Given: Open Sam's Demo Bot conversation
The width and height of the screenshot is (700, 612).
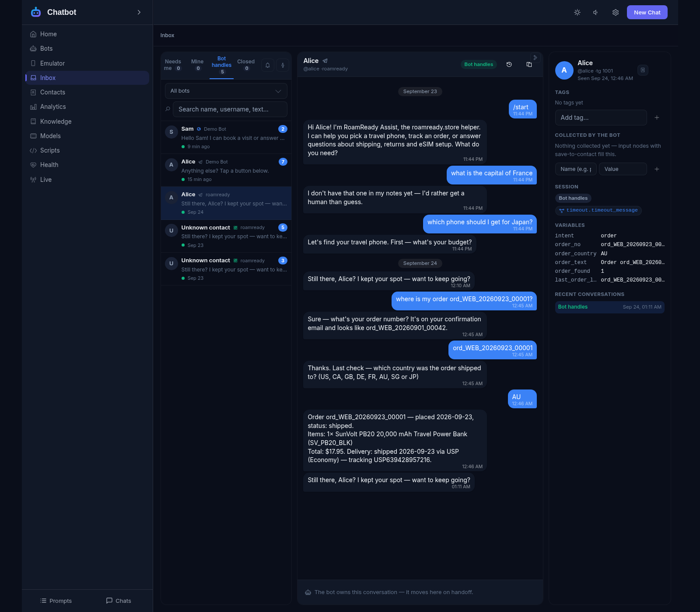Looking at the screenshot, I should tap(226, 137).
